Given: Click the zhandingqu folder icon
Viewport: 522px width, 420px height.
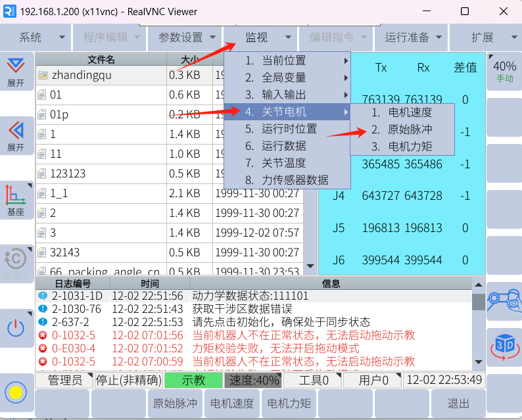Looking at the screenshot, I should coord(43,75).
